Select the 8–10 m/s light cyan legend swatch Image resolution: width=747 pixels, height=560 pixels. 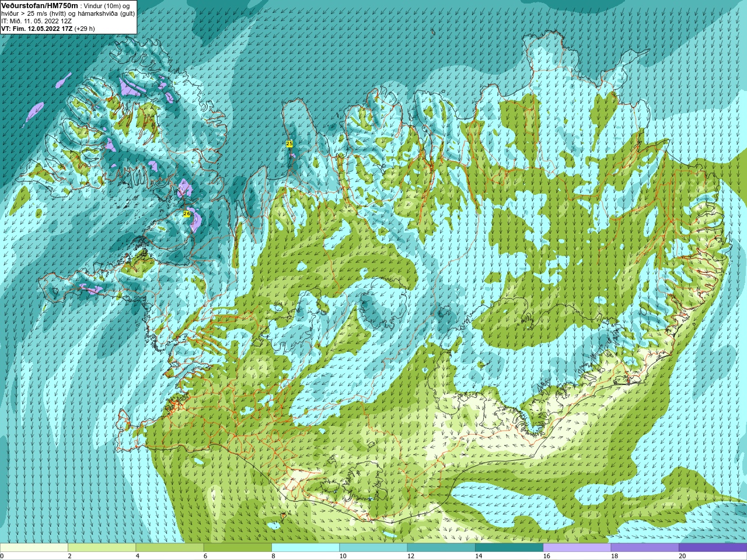coord(305,548)
